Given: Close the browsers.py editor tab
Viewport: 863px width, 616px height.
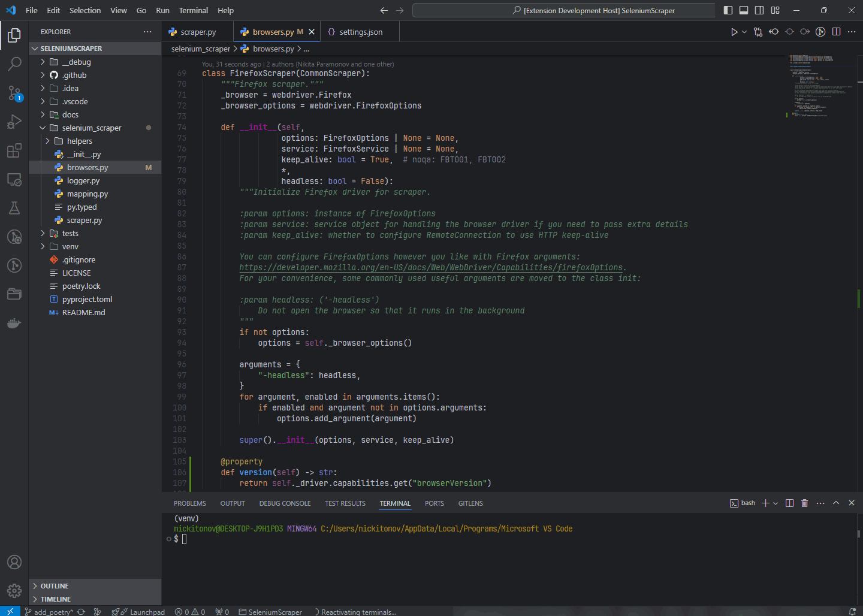Looking at the screenshot, I should (312, 32).
